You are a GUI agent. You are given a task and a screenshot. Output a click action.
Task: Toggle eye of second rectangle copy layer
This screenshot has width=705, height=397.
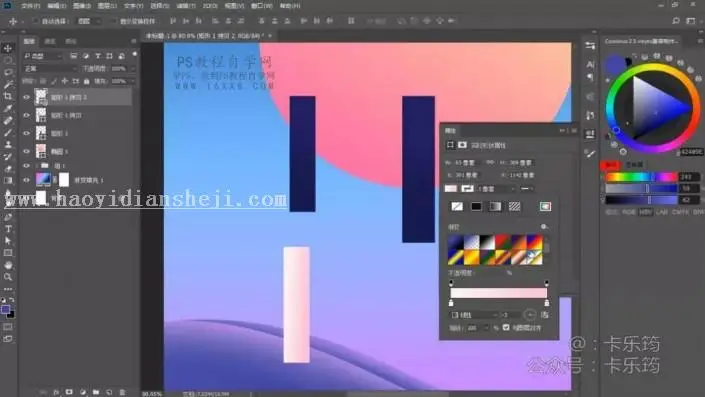tap(27, 115)
